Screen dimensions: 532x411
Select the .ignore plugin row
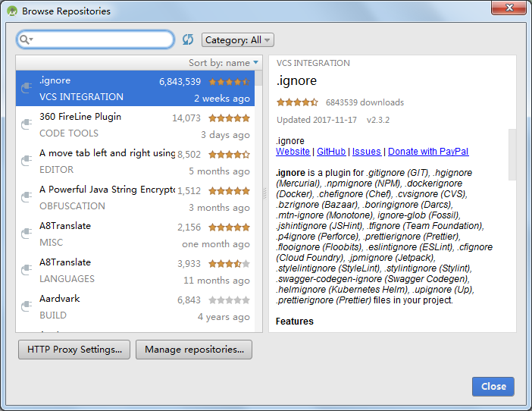pos(135,88)
